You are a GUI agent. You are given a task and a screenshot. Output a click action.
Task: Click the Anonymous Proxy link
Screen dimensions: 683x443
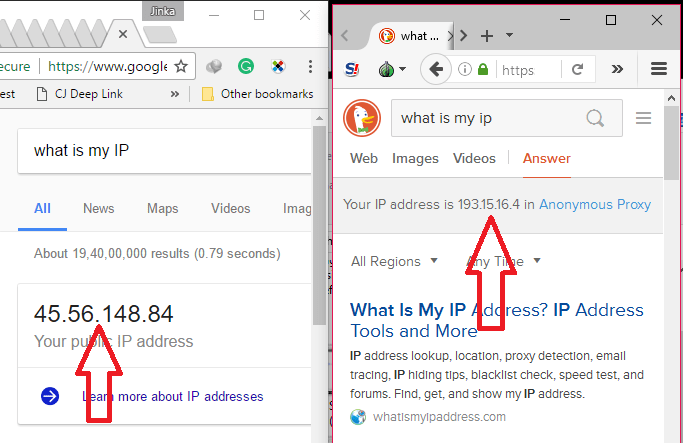tap(595, 204)
